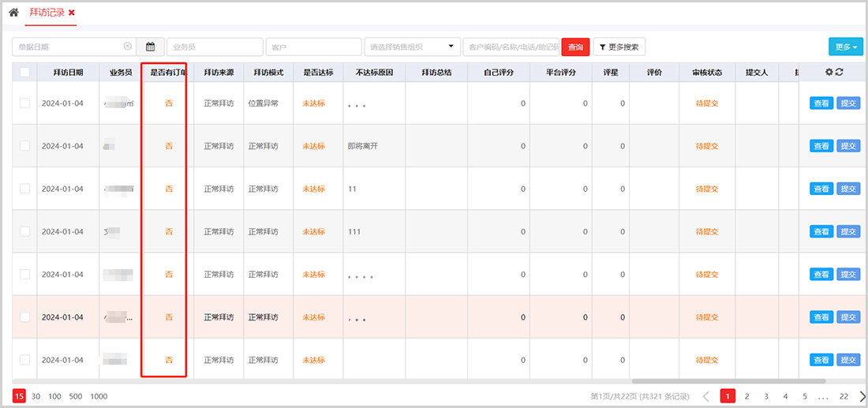The height and width of the screenshot is (408, 868).
Task: Toggle the select-all checkbox in header
Action: click(x=24, y=73)
